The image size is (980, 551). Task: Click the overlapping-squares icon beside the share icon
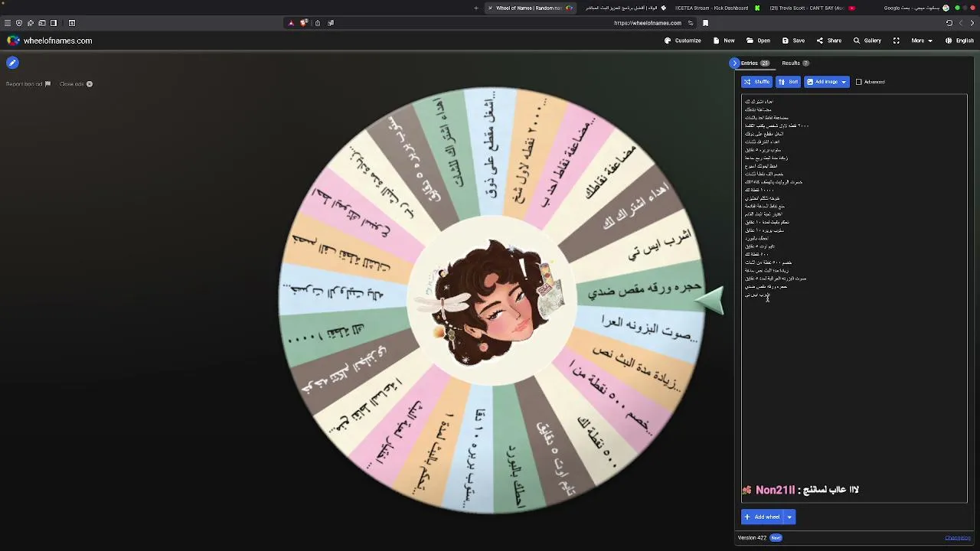click(331, 23)
